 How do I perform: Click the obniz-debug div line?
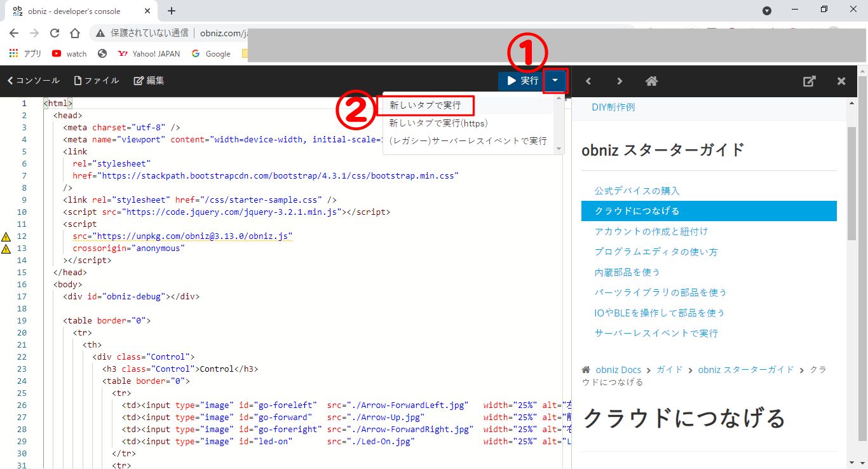132,297
